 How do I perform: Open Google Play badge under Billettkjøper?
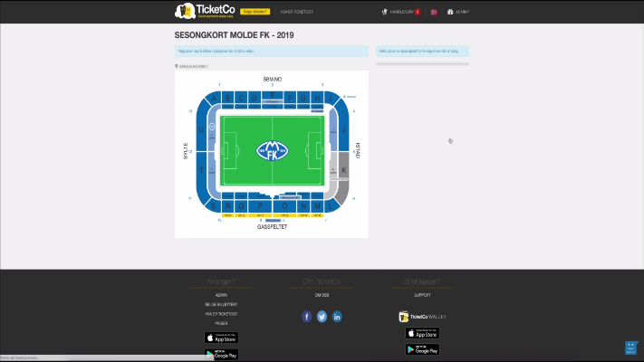pyautogui.click(x=422, y=349)
